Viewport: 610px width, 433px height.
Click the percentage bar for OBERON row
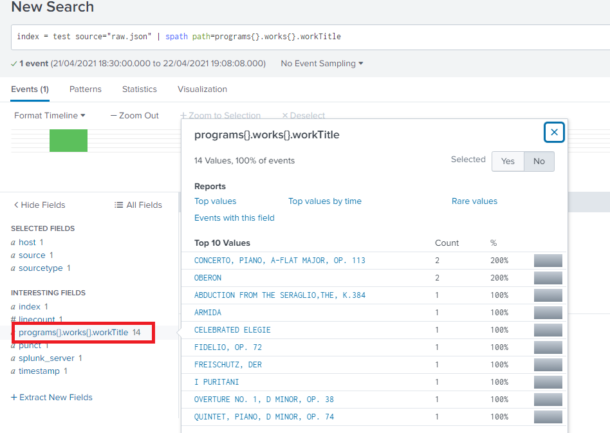pos(548,278)
